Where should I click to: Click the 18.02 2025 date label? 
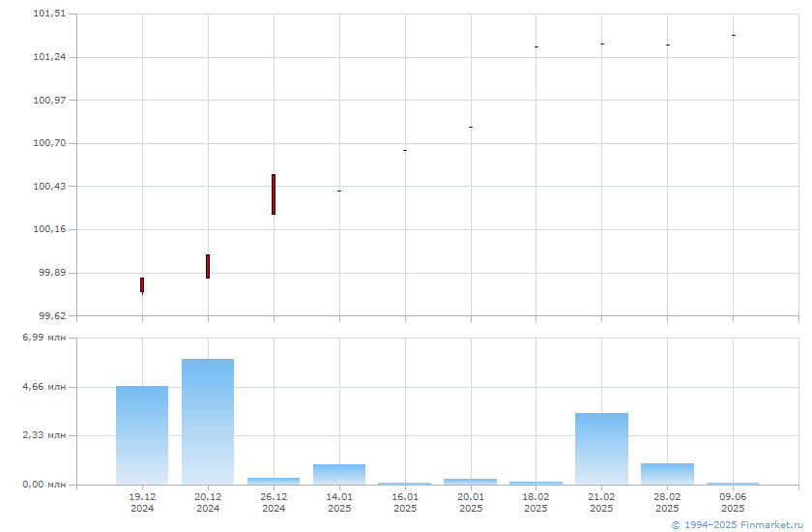pos(536,502)
